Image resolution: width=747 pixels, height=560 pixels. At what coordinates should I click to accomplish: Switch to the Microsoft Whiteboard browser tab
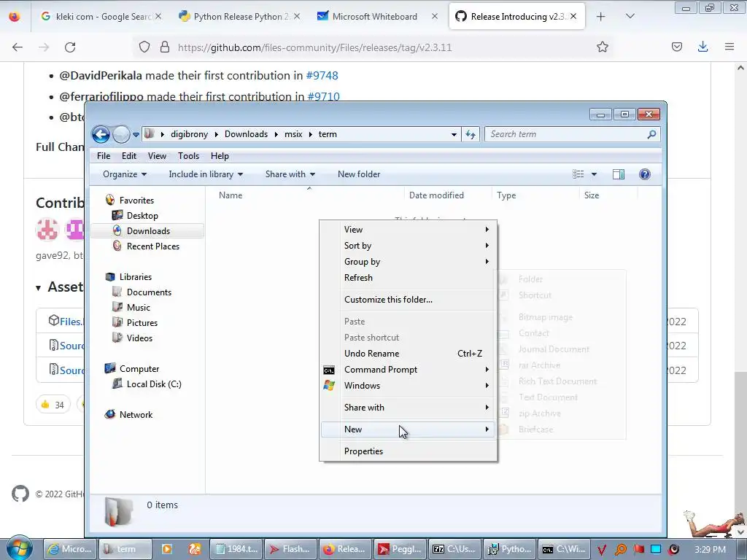(374, 17)
